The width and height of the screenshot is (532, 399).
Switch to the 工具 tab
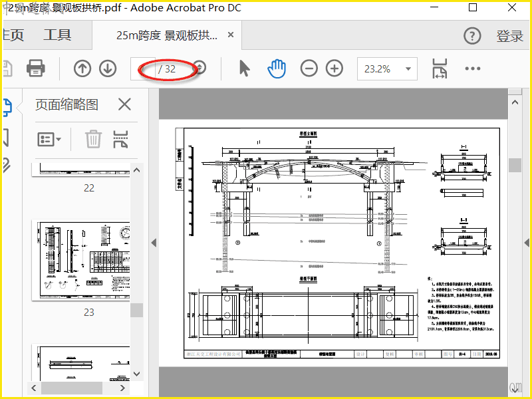57,35
